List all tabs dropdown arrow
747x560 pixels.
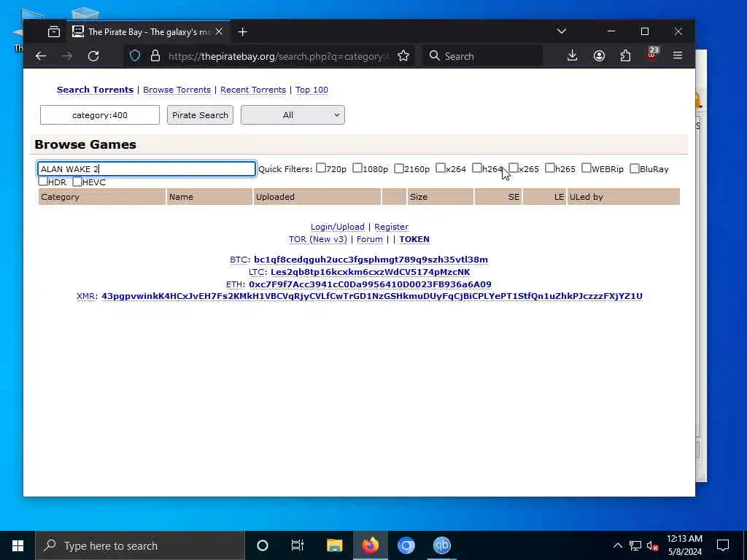click(561, 31)
